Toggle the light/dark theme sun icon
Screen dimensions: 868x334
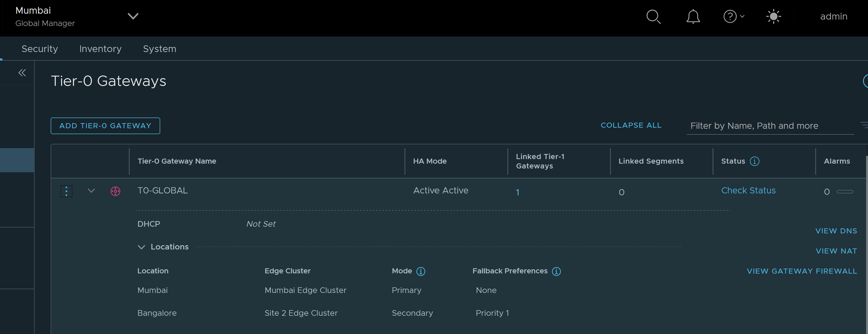[773, 17]
